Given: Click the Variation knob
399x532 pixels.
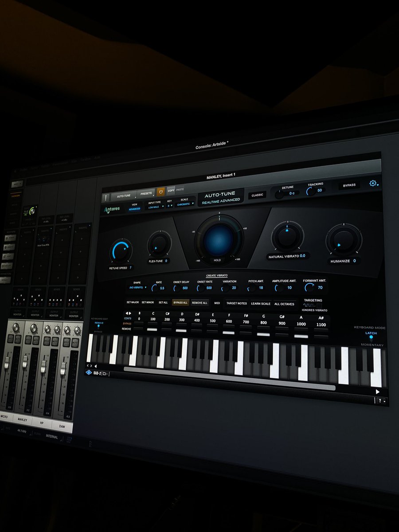Looking at the screenshot, I should [225, 288].
